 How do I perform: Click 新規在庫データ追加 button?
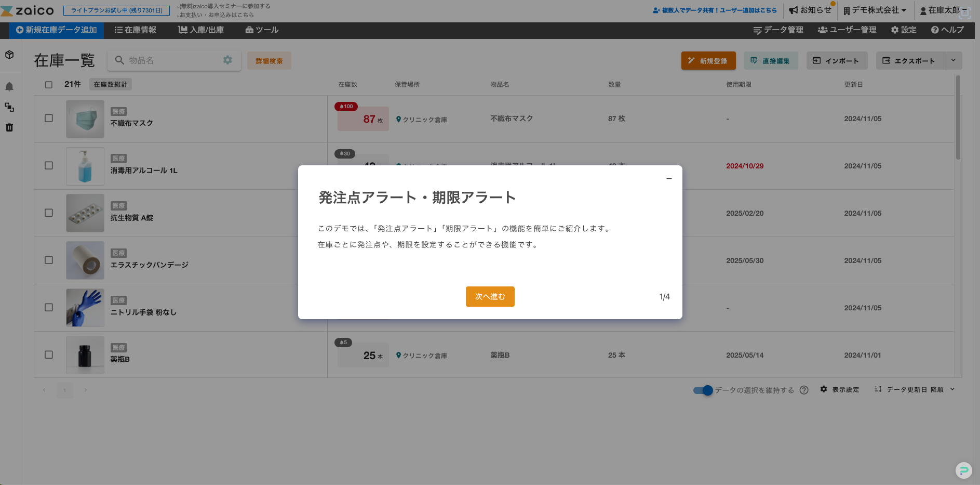click(x=56, y=30)
